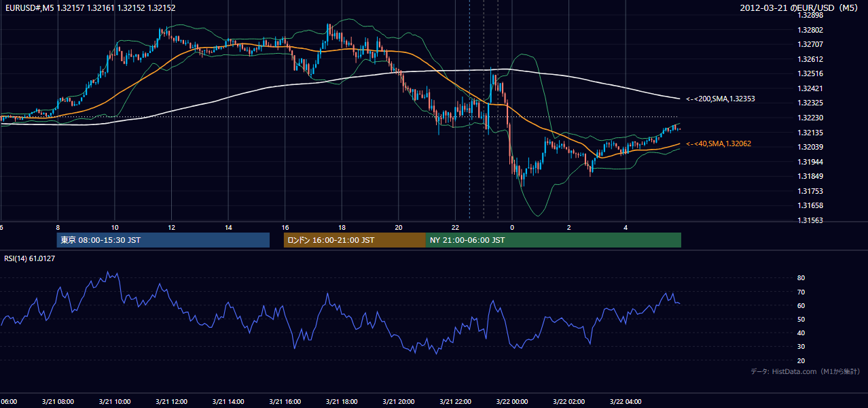The image size is (868, 408).
Task: Click price axis value 1.31658
Action: pyautogui.click(x=811, y=205)
